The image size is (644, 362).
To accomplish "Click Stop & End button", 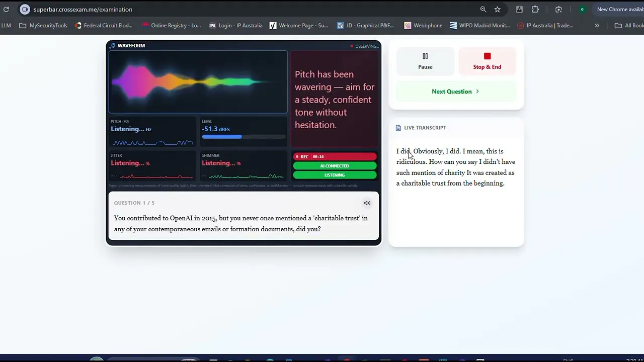I will [x=487, y=61].
